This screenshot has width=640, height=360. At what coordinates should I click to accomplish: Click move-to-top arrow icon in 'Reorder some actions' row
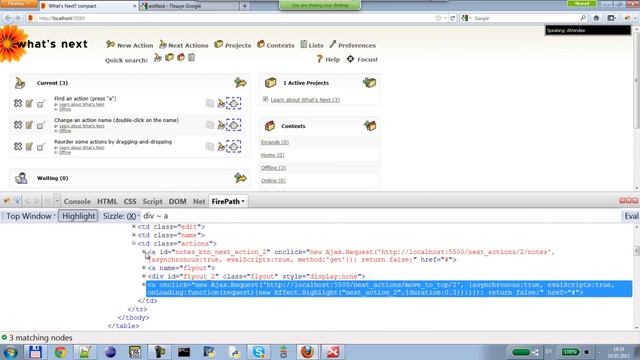[x=233, y=146]
